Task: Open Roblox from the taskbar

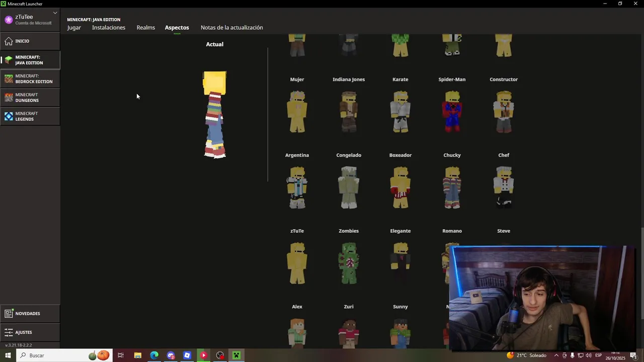Action: (x=187, y=355)
